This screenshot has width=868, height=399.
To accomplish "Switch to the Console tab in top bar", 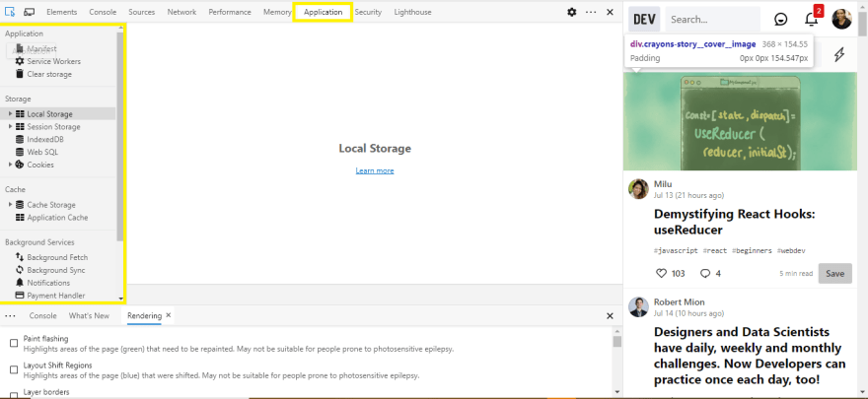I will 103,12.
